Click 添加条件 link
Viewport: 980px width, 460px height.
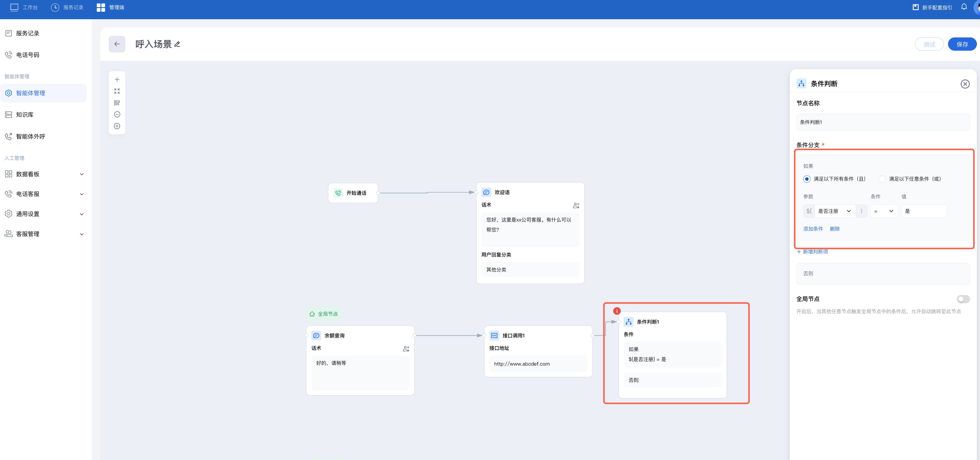(813, 229)
